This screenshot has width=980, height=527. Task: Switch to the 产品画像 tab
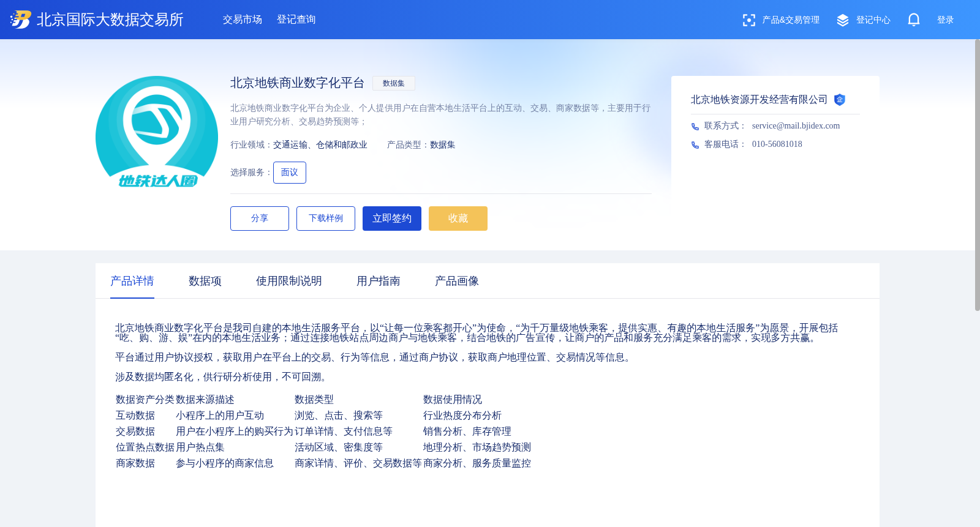[x=457, y=281]
